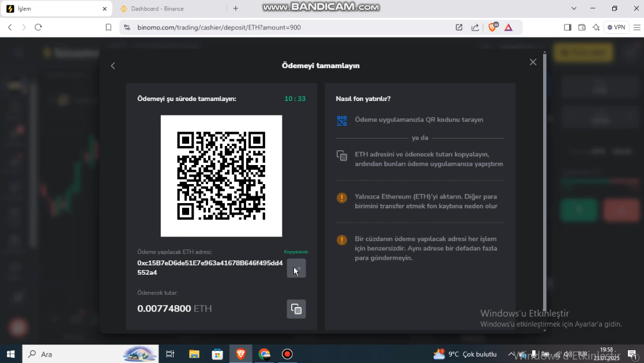Open the Brave Shields lion icon
The image size is (644, 363).
click(x=492, y=27)
